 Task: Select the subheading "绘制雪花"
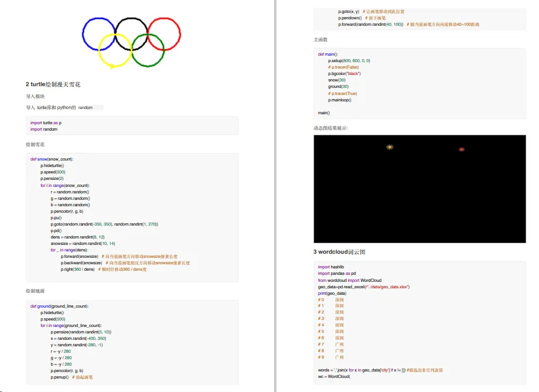coord(35,144)
